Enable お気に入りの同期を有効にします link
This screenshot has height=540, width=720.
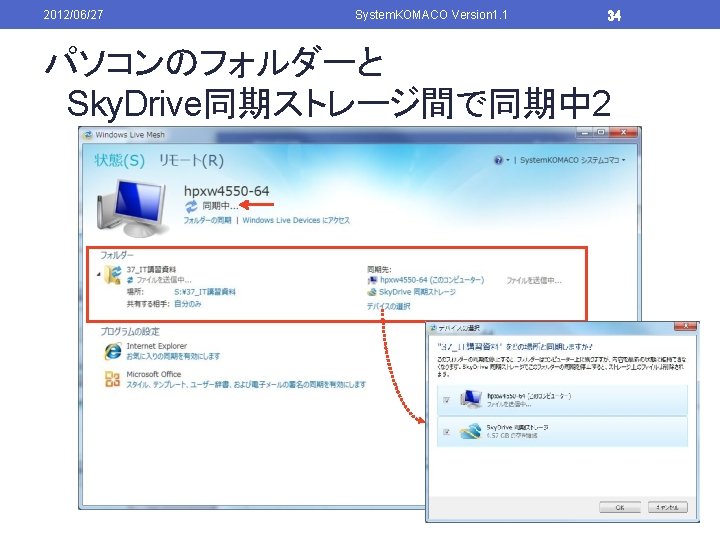coord(173,356)
